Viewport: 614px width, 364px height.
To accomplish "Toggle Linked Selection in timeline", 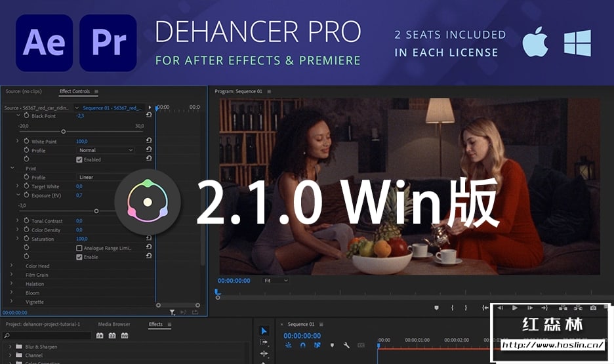I will pos(317,345).
